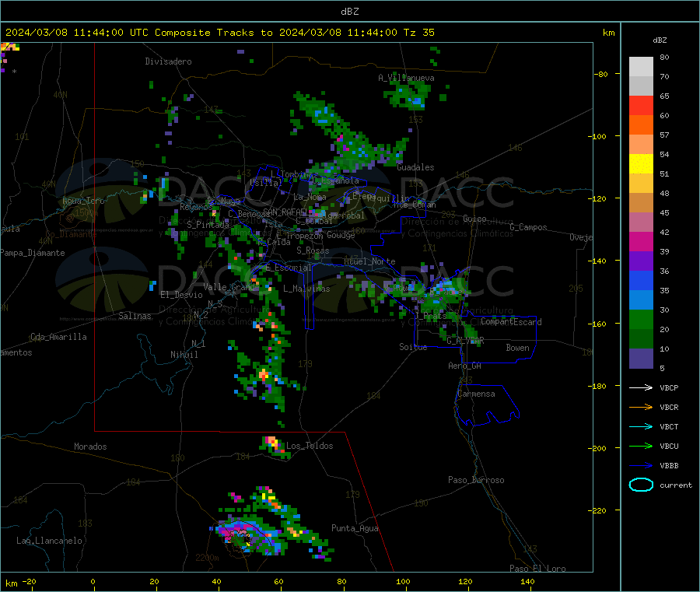This screenshot has height=592, width=700.
Task: Click the legend '80' dBZ value label
Action: (664, 57)
